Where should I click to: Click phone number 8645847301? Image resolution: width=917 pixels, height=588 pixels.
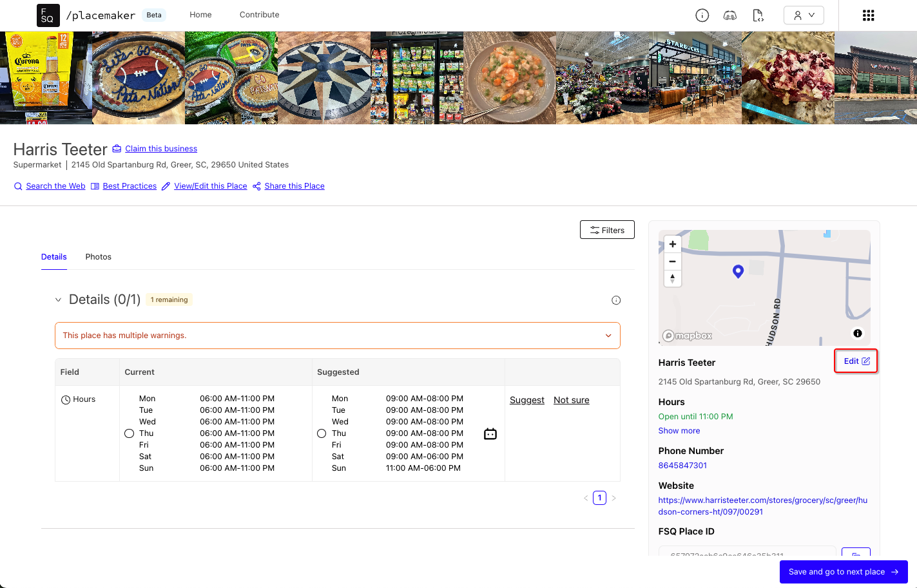point(682,466)
